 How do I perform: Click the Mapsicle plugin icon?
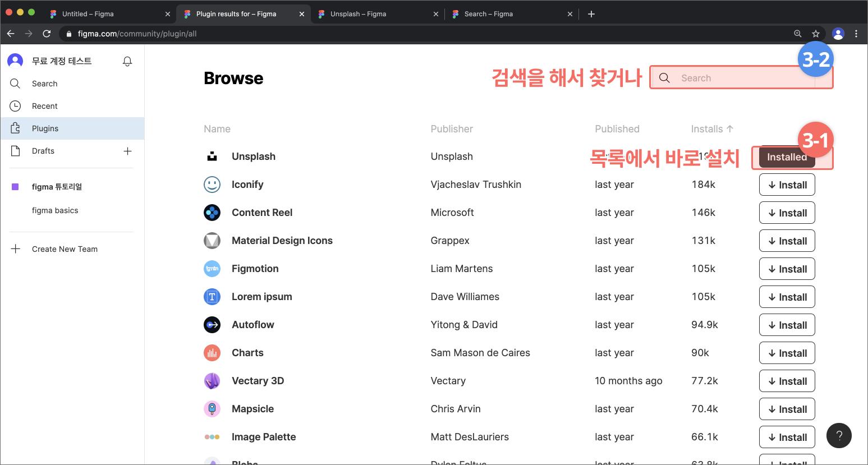pyautogui.click(x=212, y=409)
